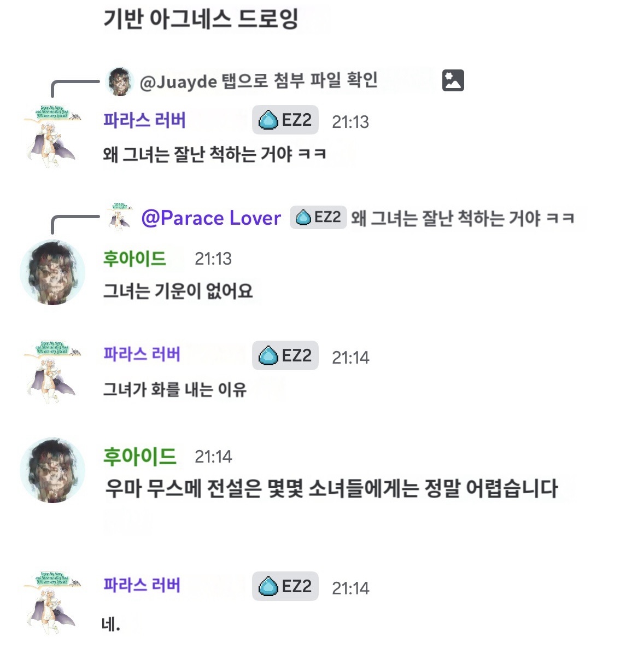620x672 pixels.
Task: Jump to replied message '@Juayde 탭으로 첨부 파일 확인'
Action: [258, 81]
